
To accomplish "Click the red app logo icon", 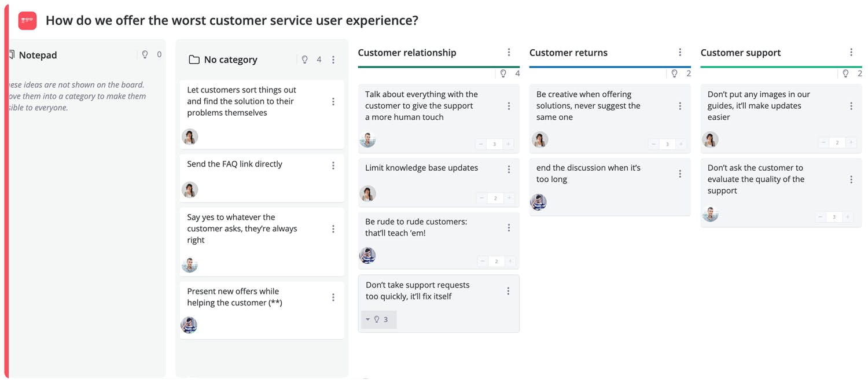I will coord(27,21).
